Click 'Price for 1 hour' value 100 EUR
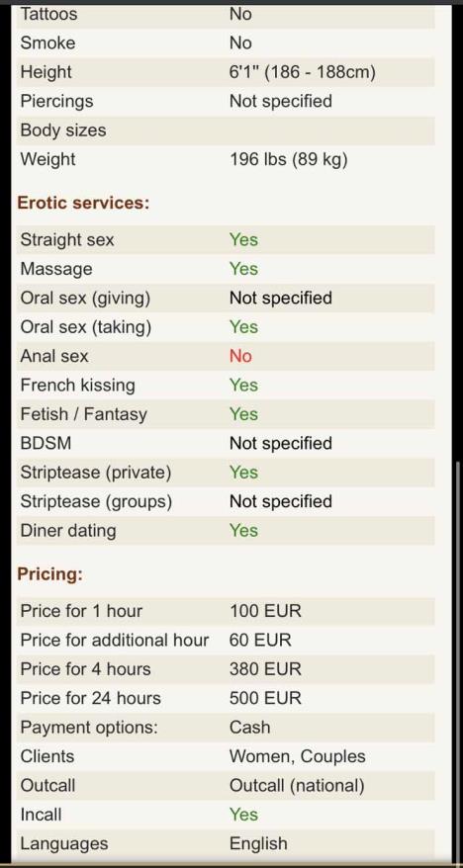This screenshot has width=463, height=868. [265, 611]
